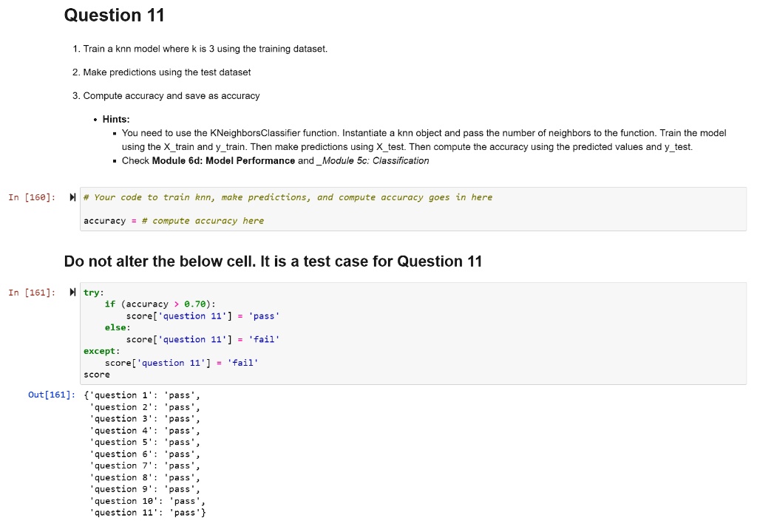Click the run icon beside cell In [160]
Screen dimensions: 757x532
pyautogui.click(x=71, y=197)
